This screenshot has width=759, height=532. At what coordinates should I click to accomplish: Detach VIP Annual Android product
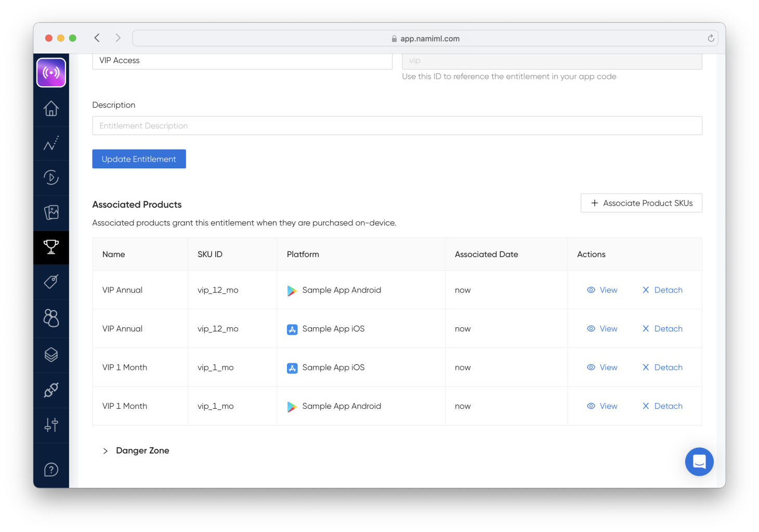point(662,290)
